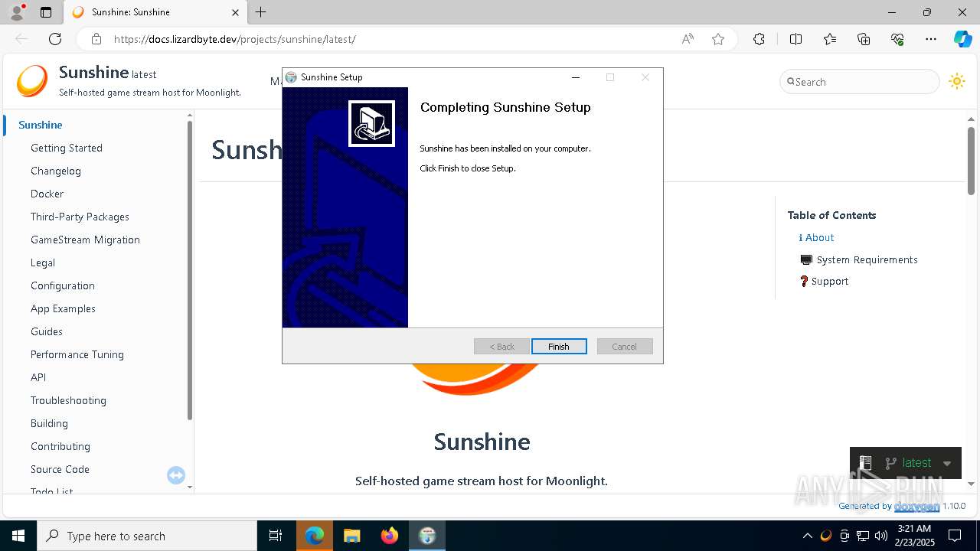This screenshot has height=551, width=980.
Task: Minimize the Sunshine Setup window
Action: (x=575, y=77)
